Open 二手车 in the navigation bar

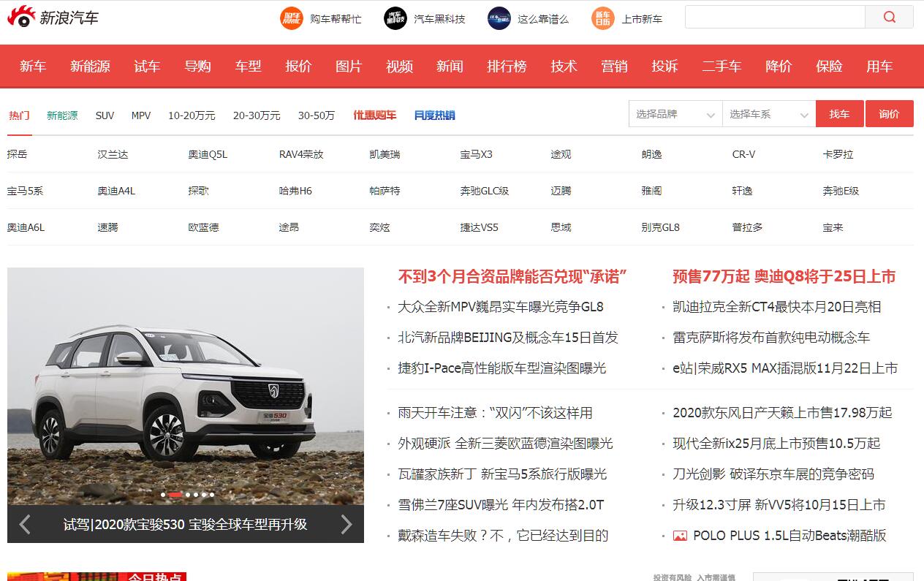(x=721, y=67)
